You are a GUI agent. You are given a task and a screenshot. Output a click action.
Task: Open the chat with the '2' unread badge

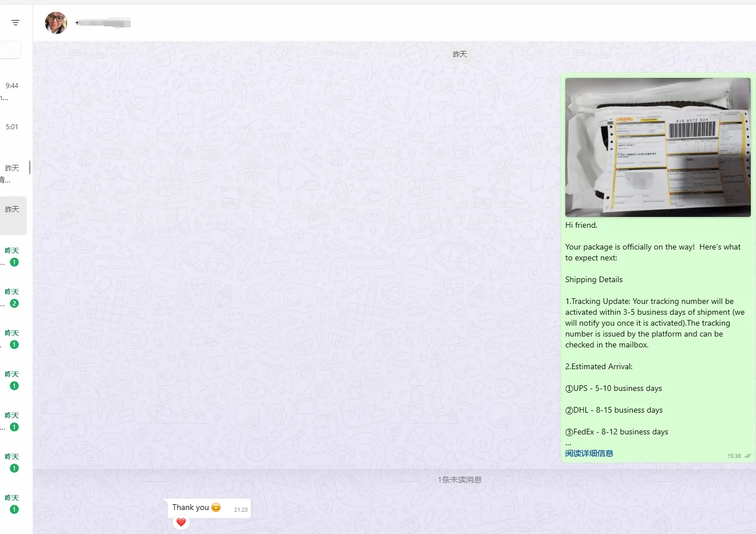[x=13, y=298]
